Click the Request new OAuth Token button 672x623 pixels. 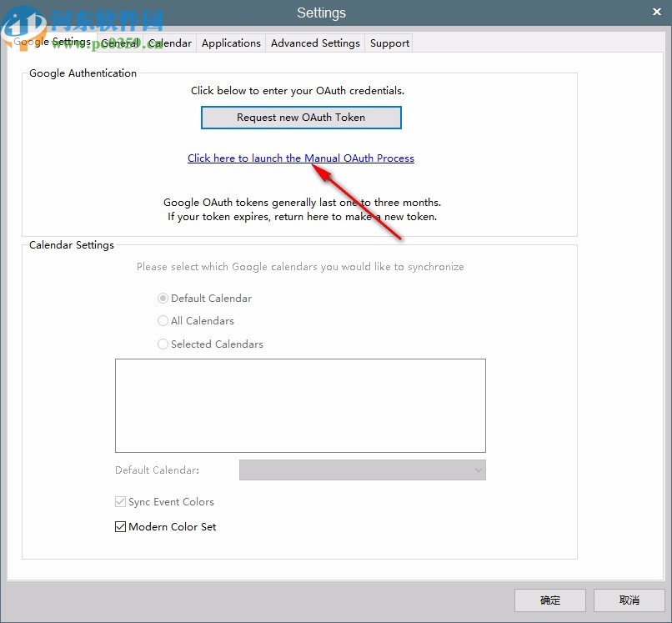pyautogui.click(x=300, y=117)
